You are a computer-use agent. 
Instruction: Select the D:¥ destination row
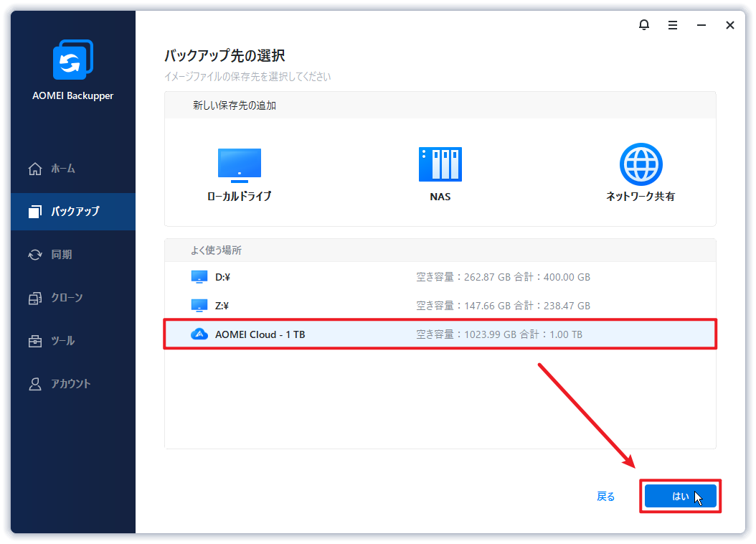point(440,277)
